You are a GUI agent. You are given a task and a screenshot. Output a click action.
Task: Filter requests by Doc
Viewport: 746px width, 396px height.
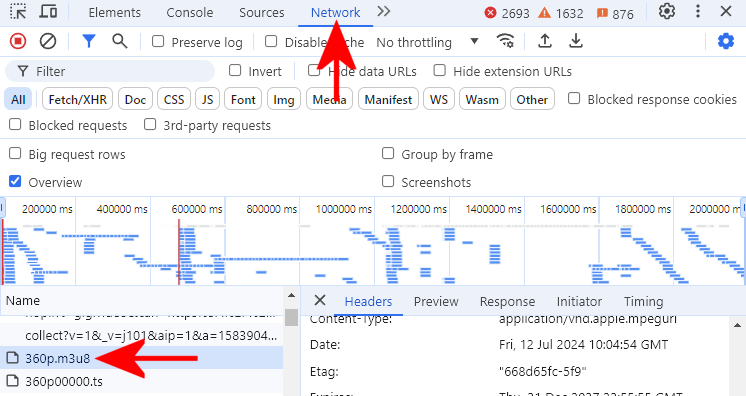pyautogui.click(x=135, y=99)
